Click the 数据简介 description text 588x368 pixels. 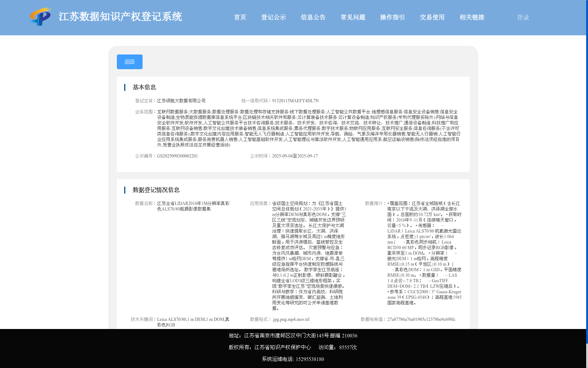tap(424, 253)
